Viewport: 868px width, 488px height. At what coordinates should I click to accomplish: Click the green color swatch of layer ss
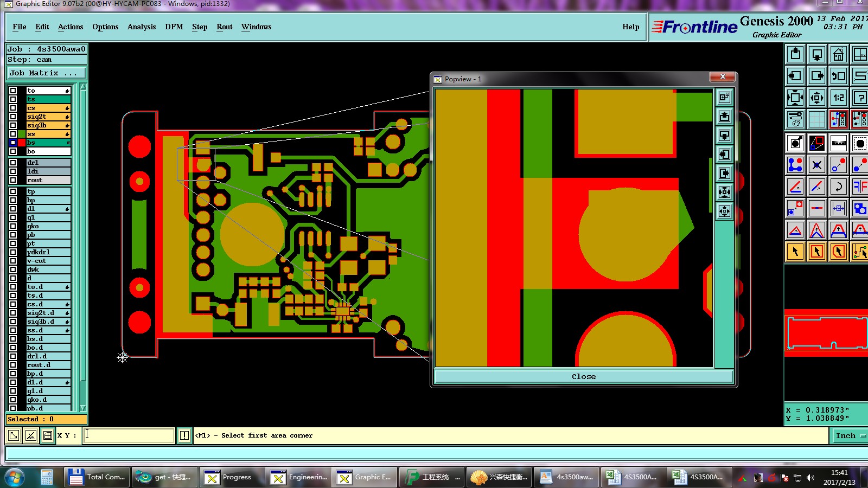tap(22, 134)
